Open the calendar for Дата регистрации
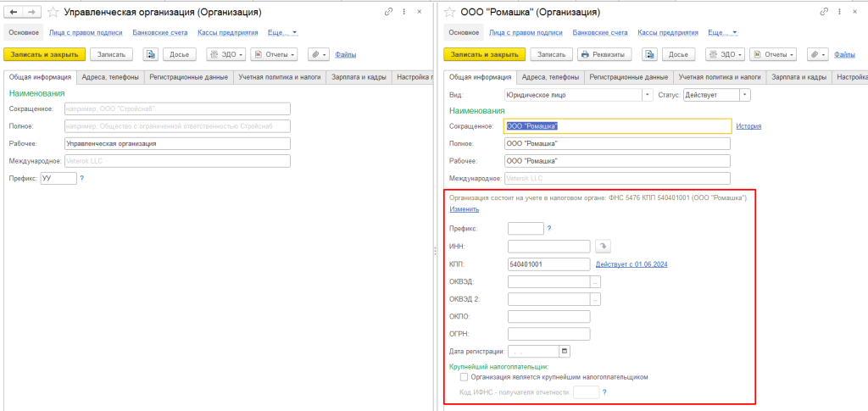This screenshot has width=868, height=411. pyautogui.click(x=565, y=351)
